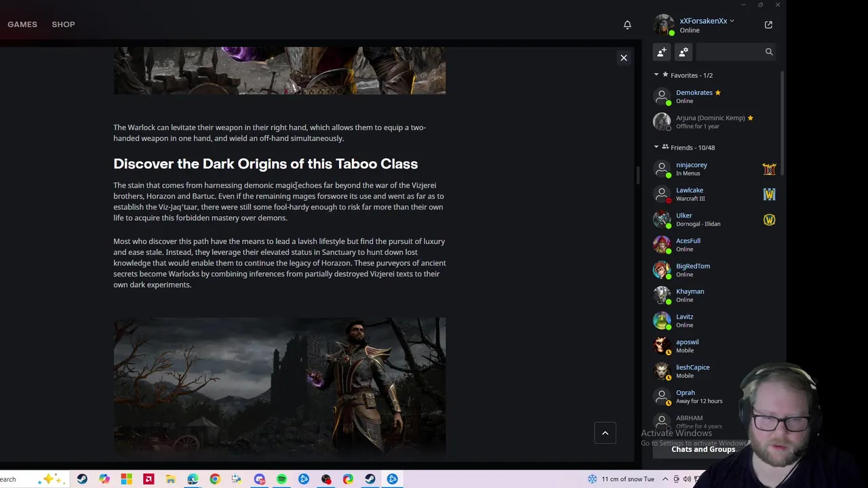Open notifications bell
This screenshot has width=868, height=488.
click(627, 25)
